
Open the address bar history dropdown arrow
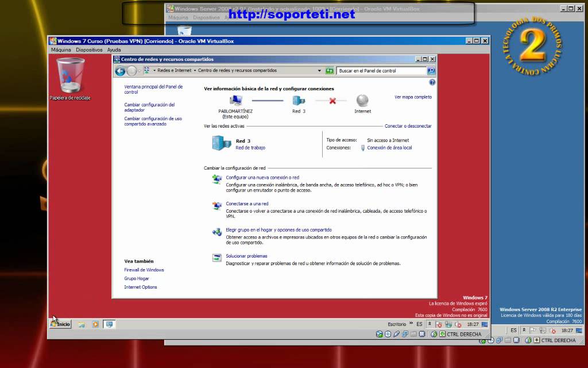pyautogui.click(x=319, y=71)
